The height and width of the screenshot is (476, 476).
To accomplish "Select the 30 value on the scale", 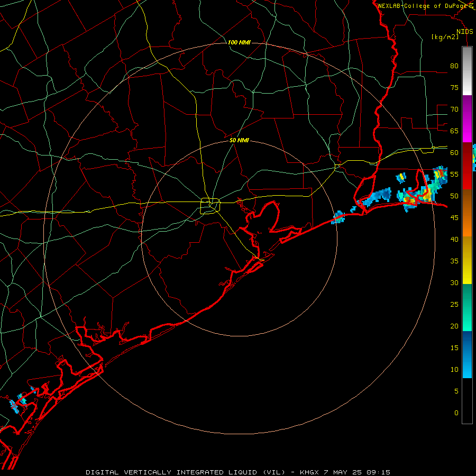I will coord(454,283).
